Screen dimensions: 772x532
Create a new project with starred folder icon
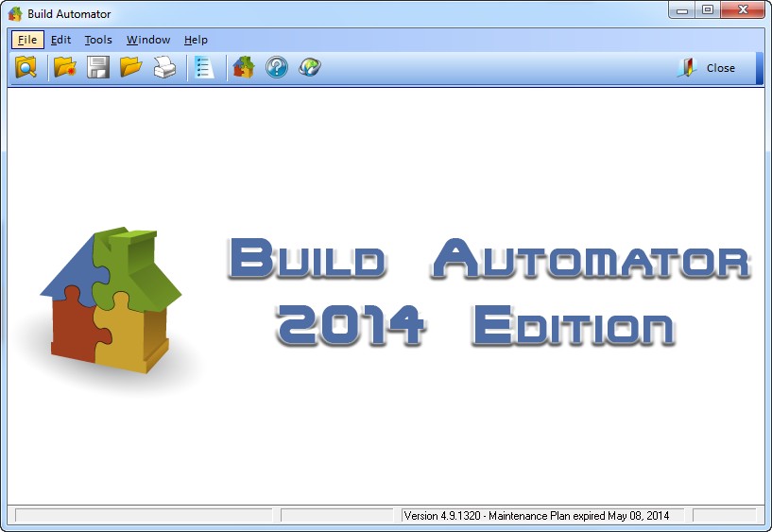coord(65,67)
